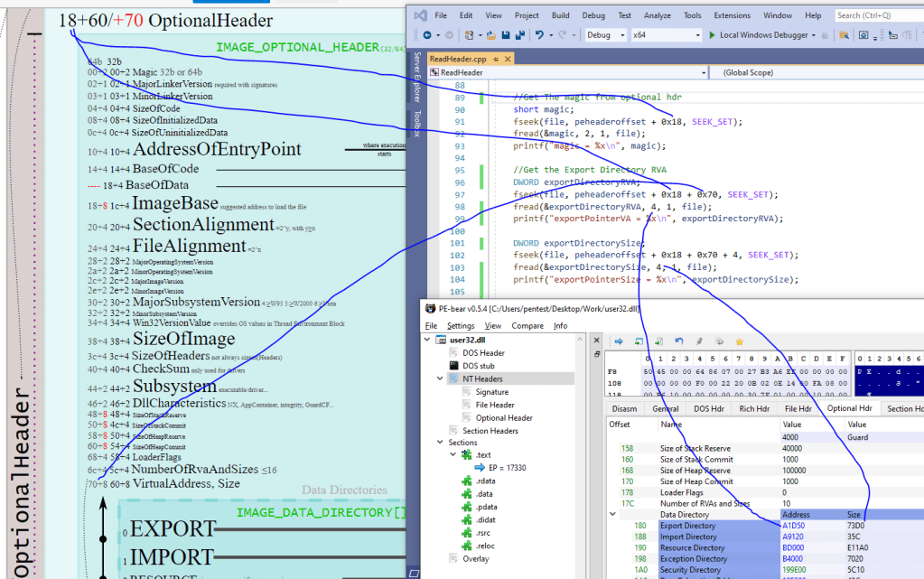Click the blue arrow icon in PE-bear toolbar
Screen dimensions: 924x579
coord(619,341)
